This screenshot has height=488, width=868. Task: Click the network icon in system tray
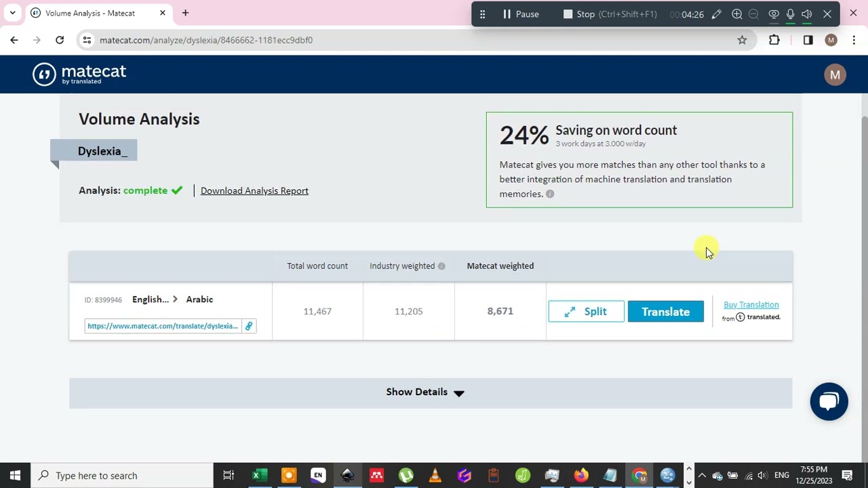pos(748,475)
